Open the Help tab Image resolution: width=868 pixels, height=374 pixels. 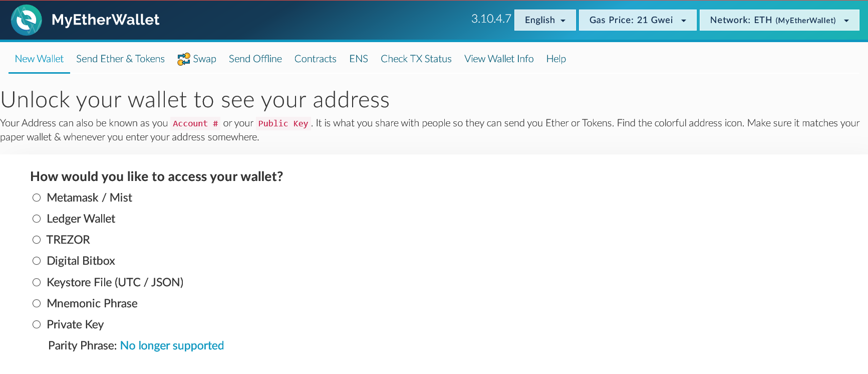click(x=556, y=59)
